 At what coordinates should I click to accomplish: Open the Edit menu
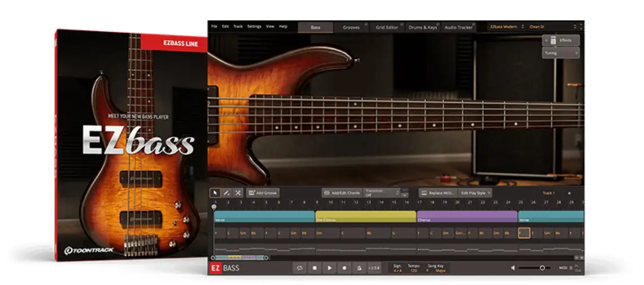tap(225, 27)
